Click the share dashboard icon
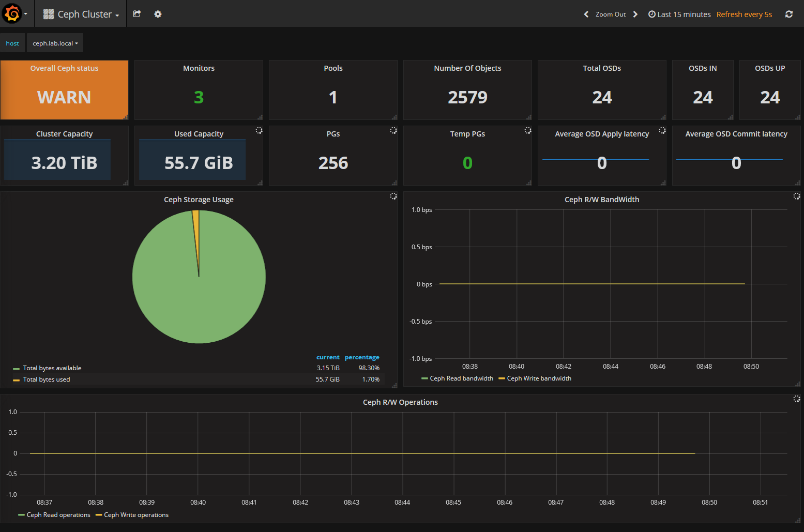The width and height of the screenshot is (804, 532). (137, 14)
